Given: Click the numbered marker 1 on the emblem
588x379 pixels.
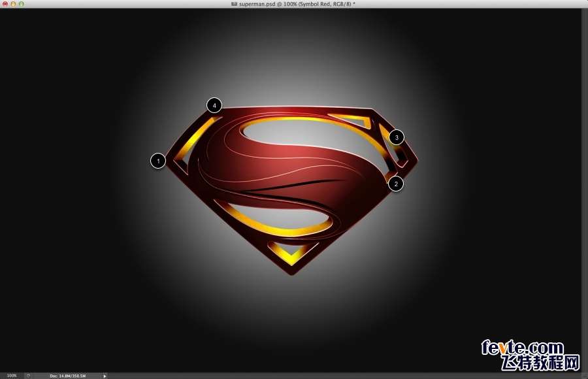Looking at the screenshot, I should pyautogui.click(x=157, y=160).
